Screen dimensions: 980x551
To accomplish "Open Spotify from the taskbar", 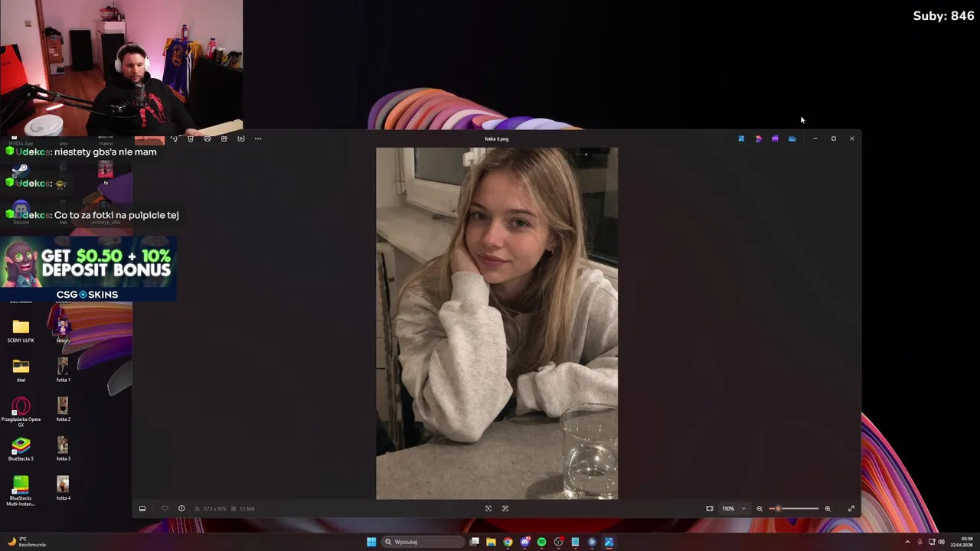I will tap(541, 542).
